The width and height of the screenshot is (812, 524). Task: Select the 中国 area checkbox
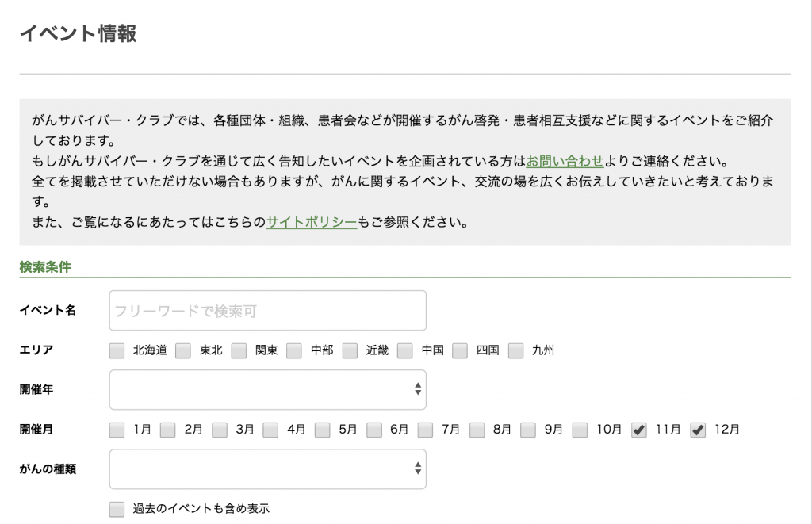tap(405, 350)
